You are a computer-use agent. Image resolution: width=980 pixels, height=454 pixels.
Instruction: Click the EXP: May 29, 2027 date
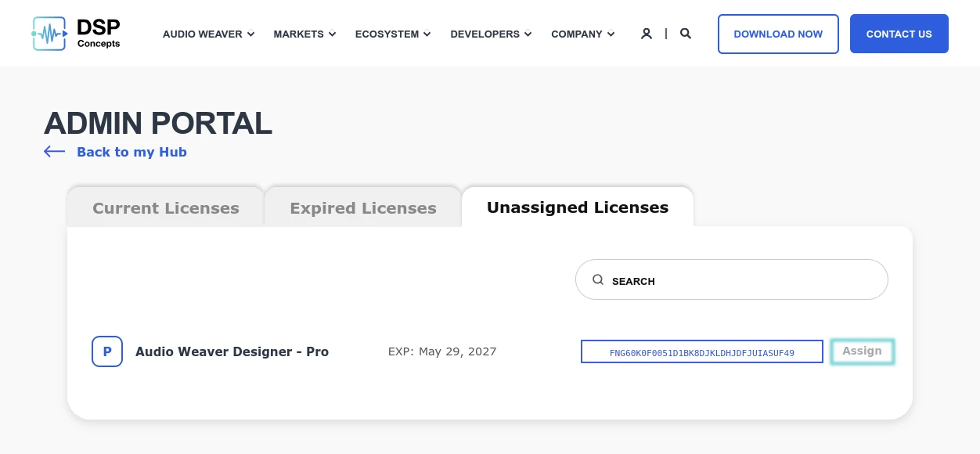[x=442, y=351]
